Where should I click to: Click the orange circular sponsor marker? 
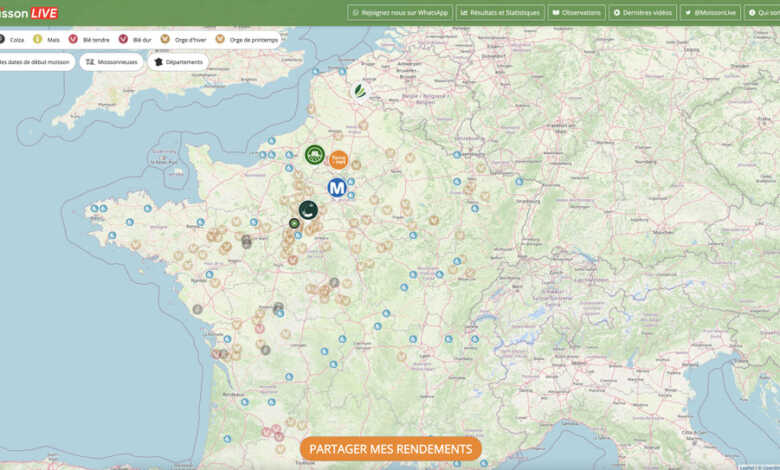point(339,158)
